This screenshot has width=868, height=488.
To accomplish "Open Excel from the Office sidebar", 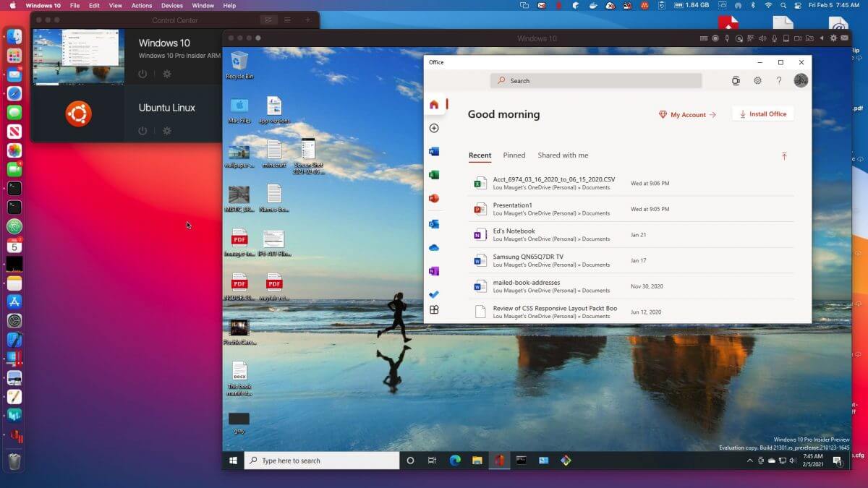I will (x=434, y=175).
